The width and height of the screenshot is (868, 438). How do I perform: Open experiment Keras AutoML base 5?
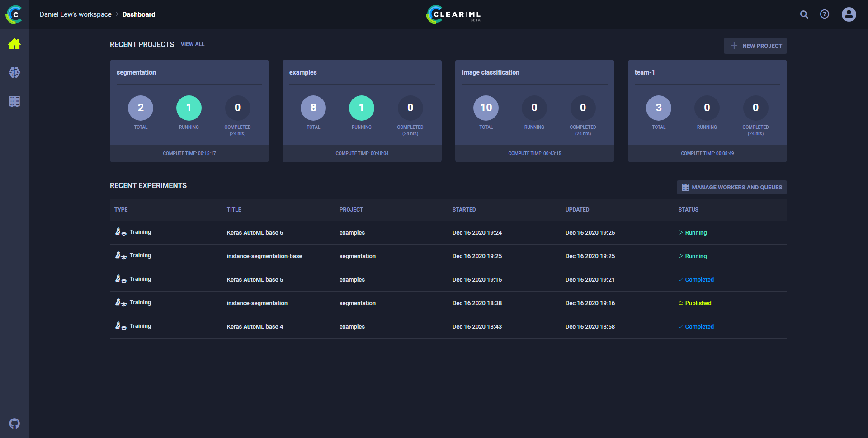tap(255, 280)
